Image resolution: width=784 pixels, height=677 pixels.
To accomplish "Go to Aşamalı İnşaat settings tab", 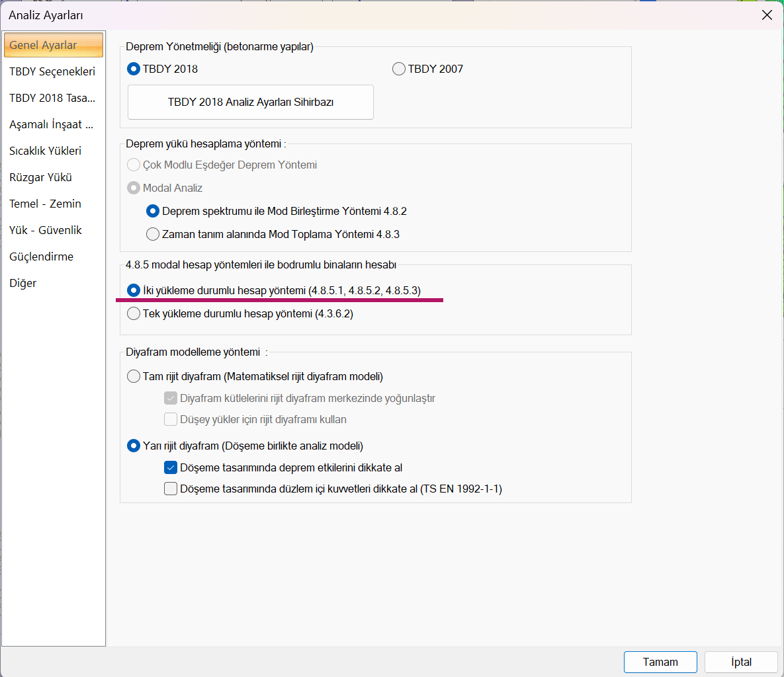I will 54,124.
